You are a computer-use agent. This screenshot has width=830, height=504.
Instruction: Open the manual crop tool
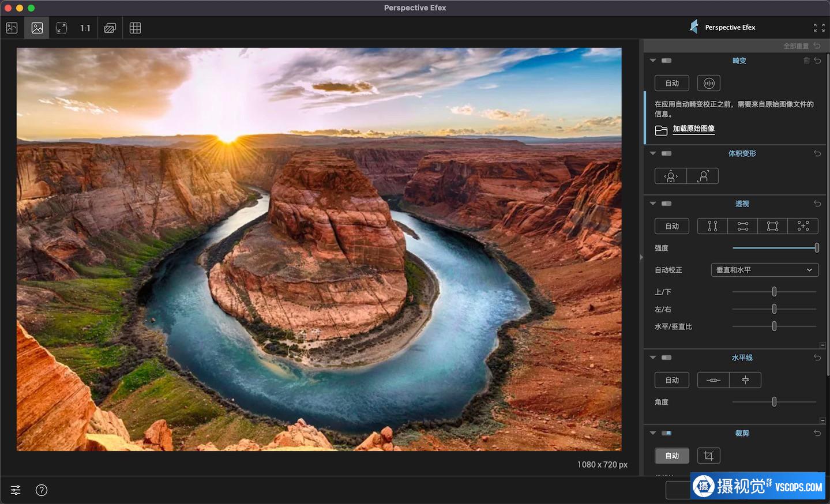coord(708,456)
